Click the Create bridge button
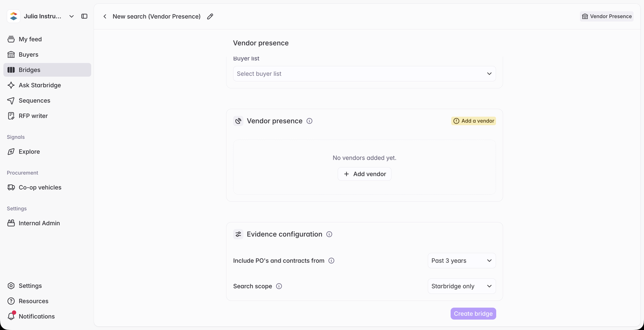 coord(473,314)
